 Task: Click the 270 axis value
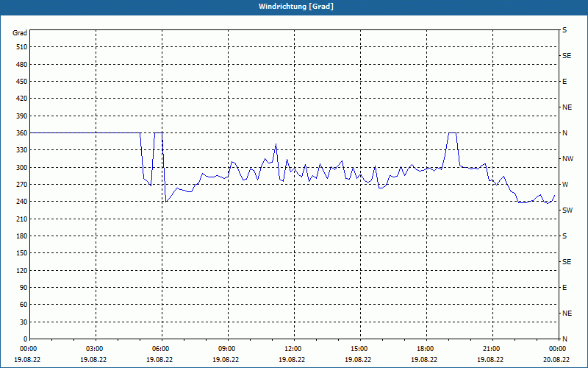22,185
